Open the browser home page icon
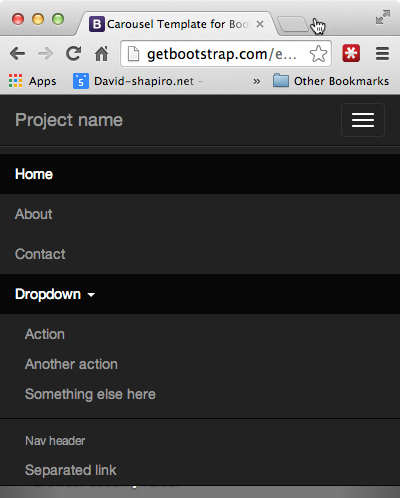 pyautogui.click(x=102, y=53)
